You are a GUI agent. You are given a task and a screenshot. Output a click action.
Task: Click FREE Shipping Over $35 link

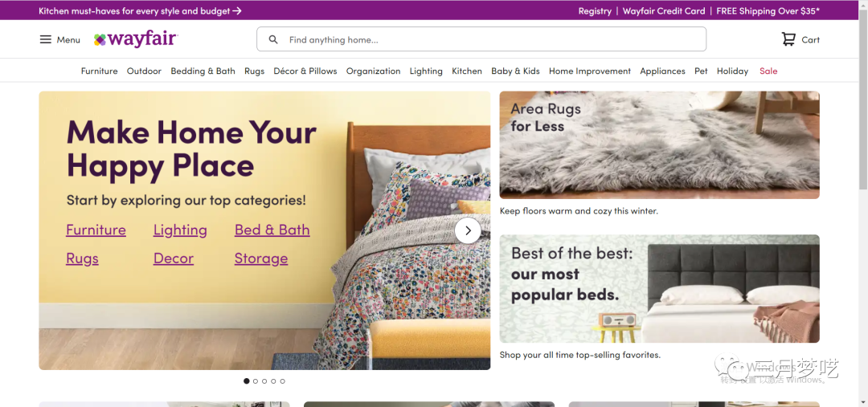pyautogui.click(x=768, y=11)
